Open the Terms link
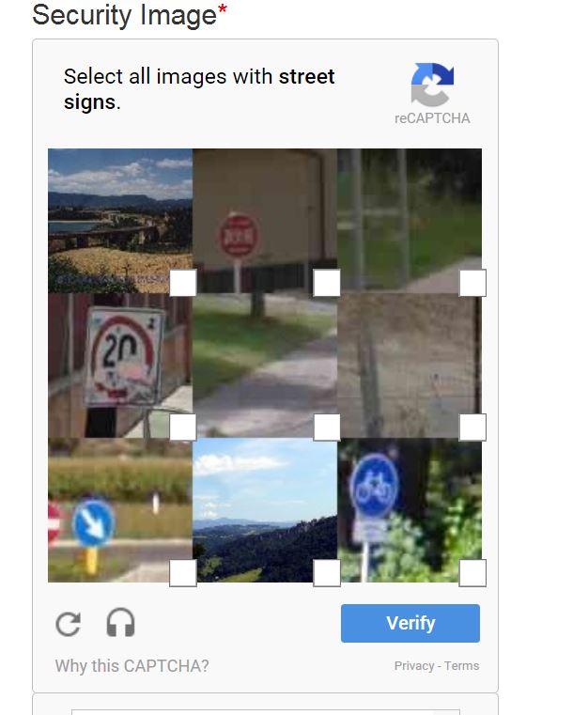 coord(462,666)
